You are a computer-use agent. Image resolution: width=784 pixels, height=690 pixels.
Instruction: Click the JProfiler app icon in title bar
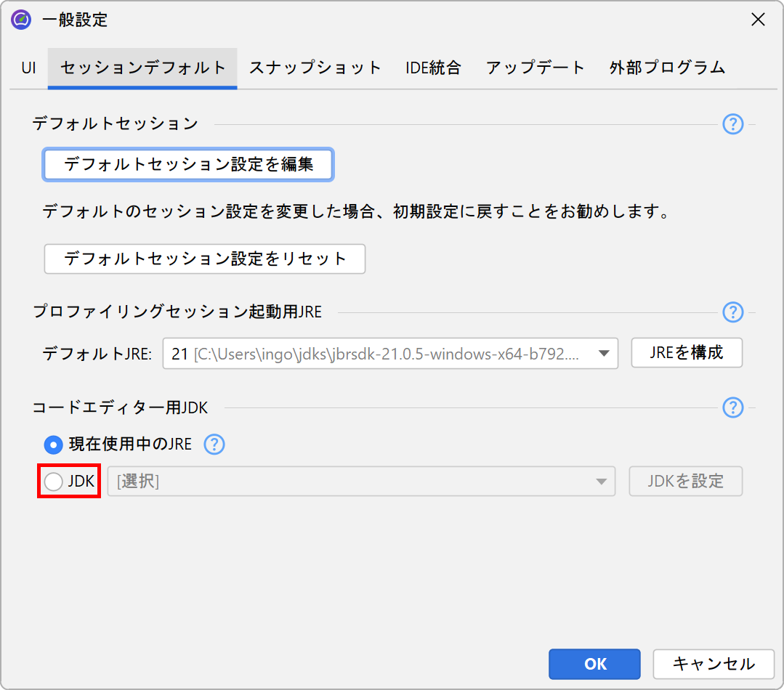pyautogui.click(x=21, y=20)
